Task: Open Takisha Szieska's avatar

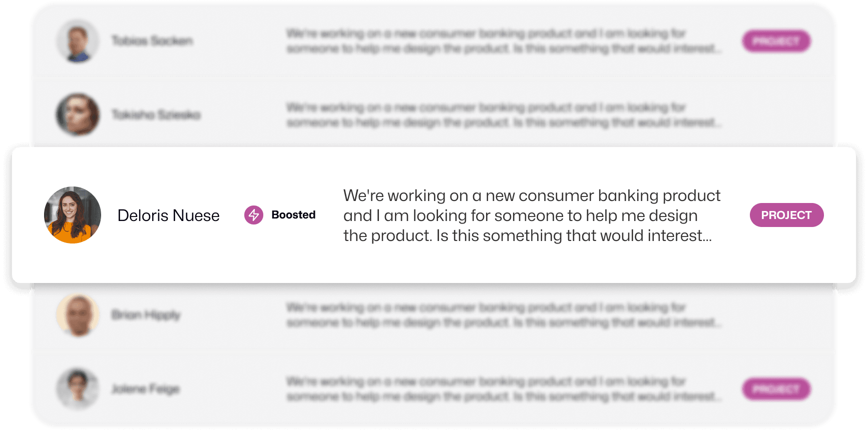Action: pos(78,114)
